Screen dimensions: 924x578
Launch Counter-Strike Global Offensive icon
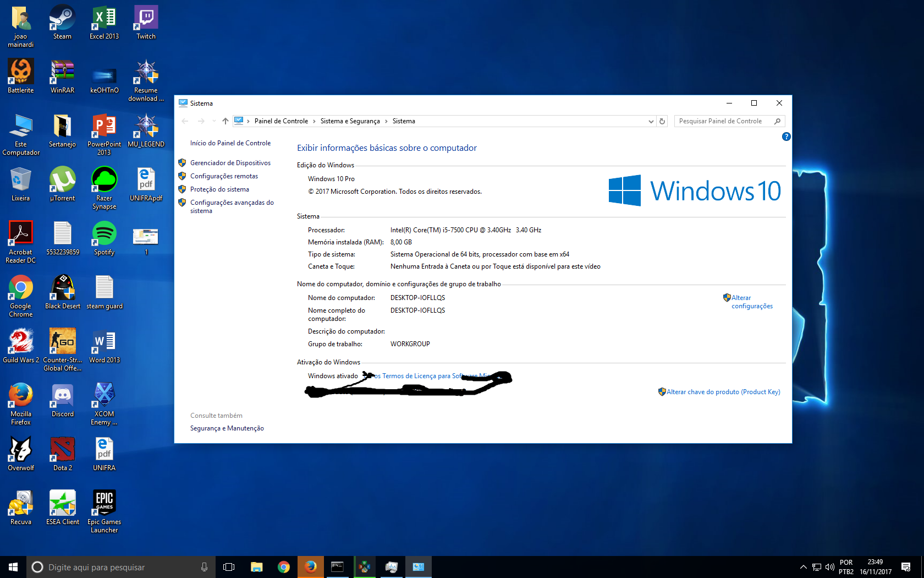tap(62, 350)
